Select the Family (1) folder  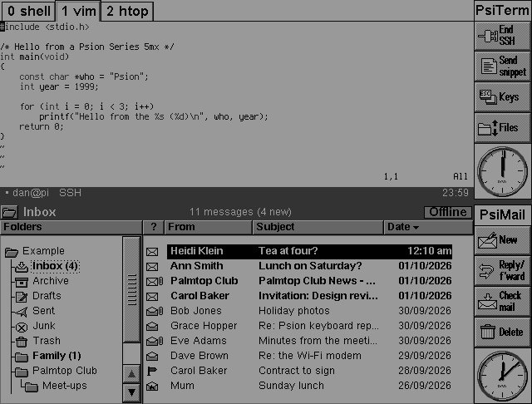(57, 356)
